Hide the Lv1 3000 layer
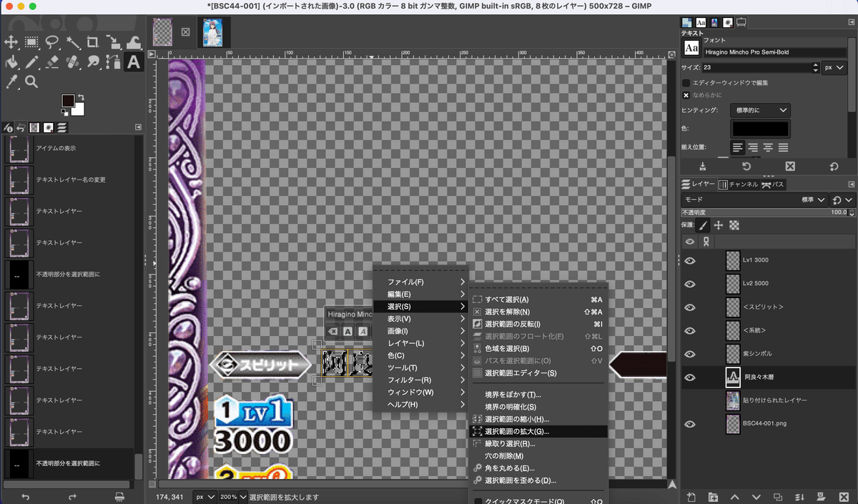The height and width of the screenshot is (504, 858). tap(690, 260)
